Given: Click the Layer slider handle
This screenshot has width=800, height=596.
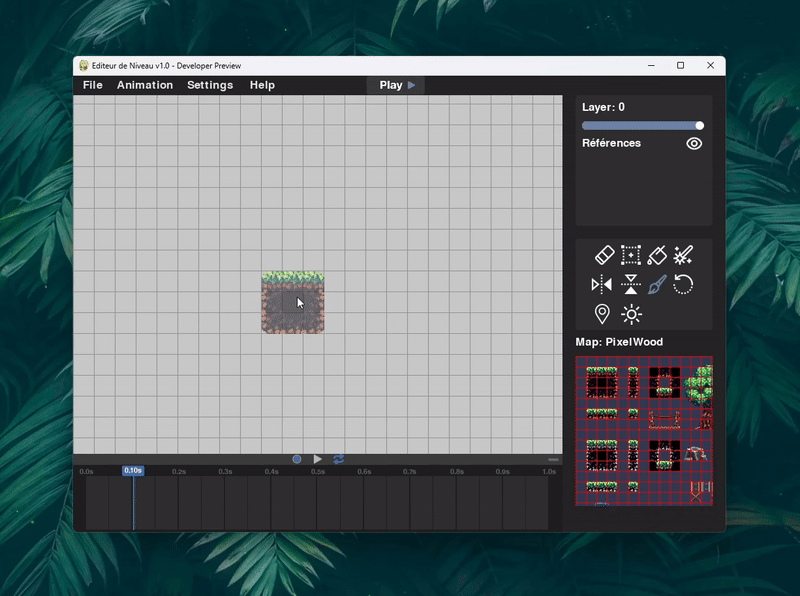Looking at the screenshot, I should (699, 126).
